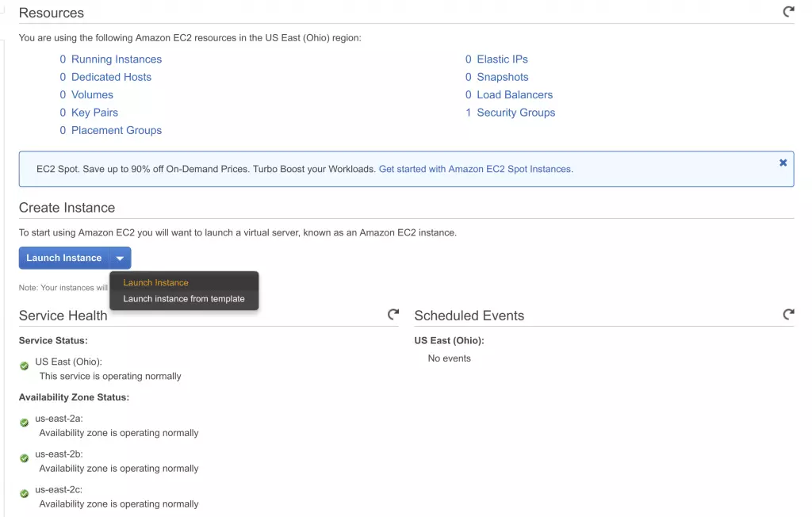Open the Running Instances link
812x517 pixels.
117,59
